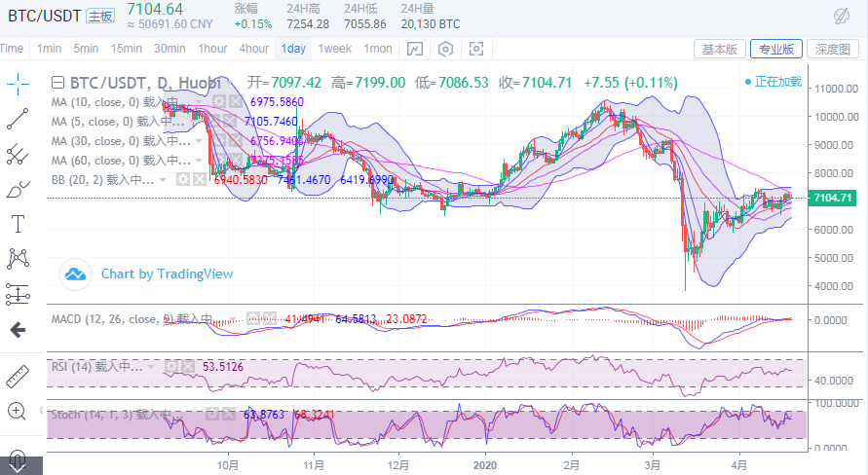
Task: Switch to the Time interval tab
Action: coord(12,49)
